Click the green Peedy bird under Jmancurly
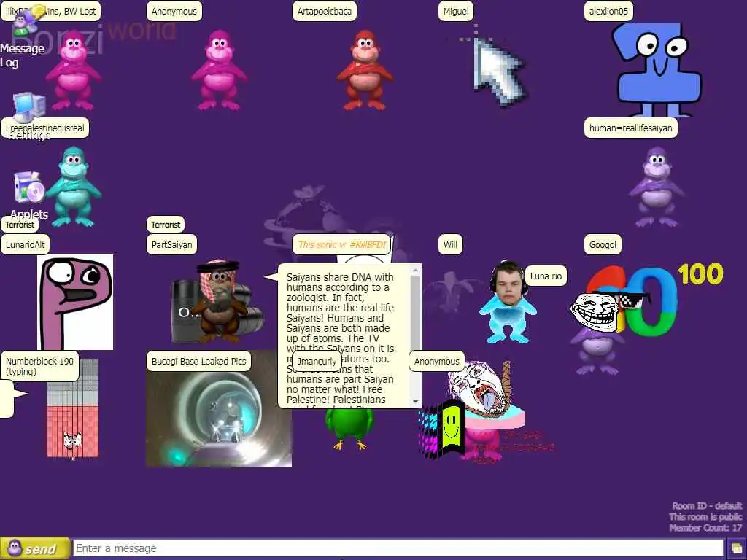747x560 pixels. click(x=349, y=429)
